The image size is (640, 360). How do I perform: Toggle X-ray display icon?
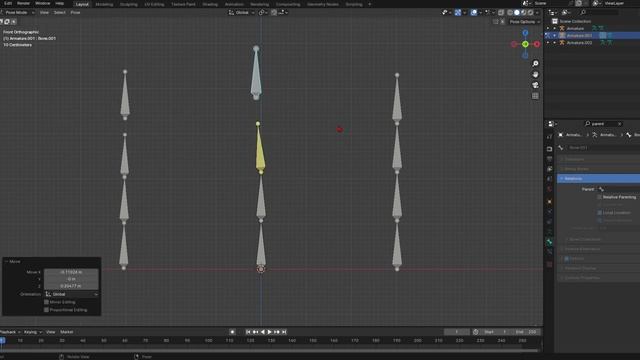click(501, 13)
